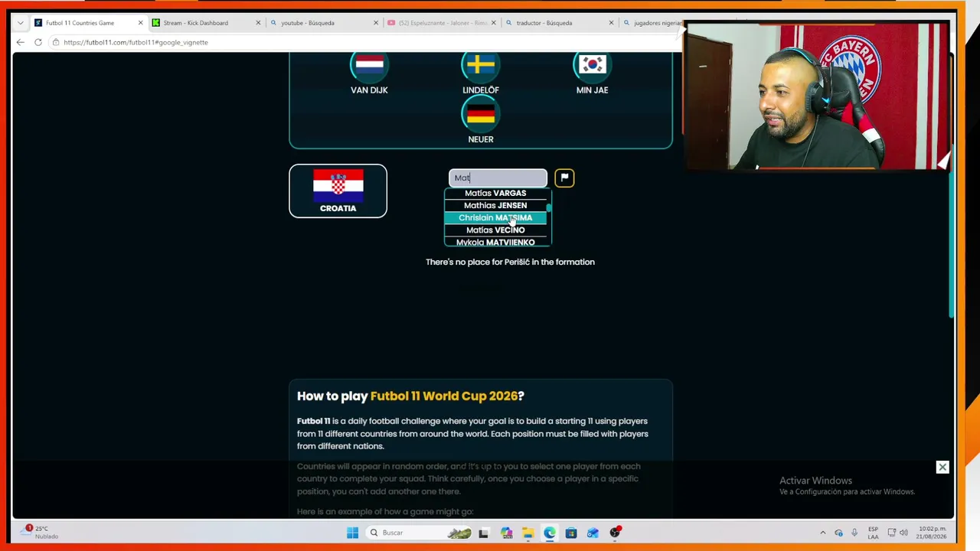Open the Windows Start menu
The image size is (980, 551).
pyautogui.click(x=352, y=533)
